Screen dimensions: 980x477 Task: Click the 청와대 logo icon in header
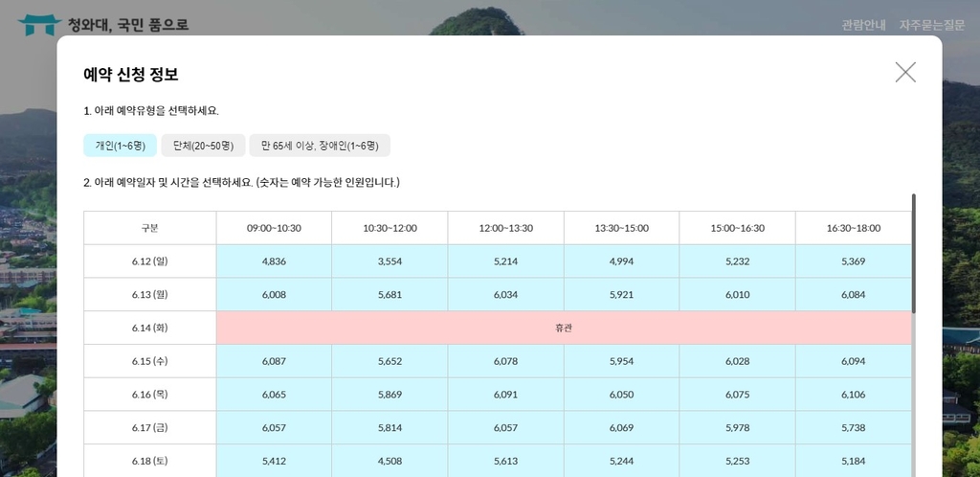[39, 24]
